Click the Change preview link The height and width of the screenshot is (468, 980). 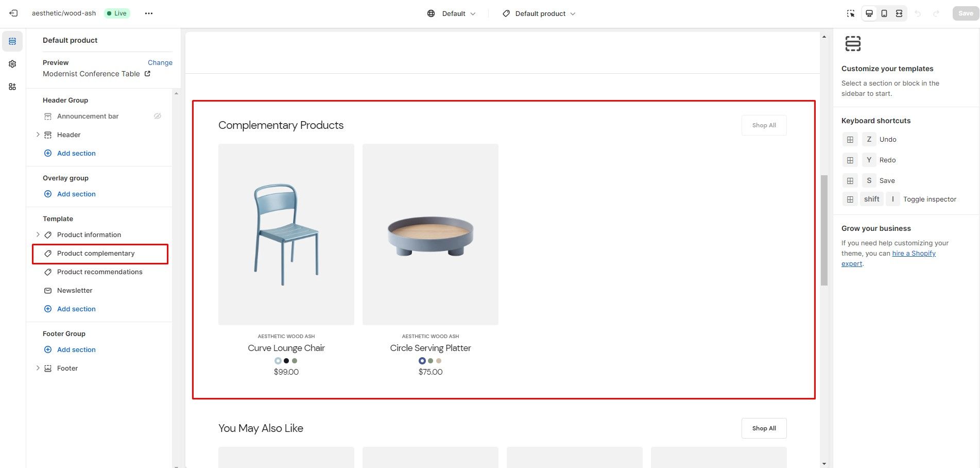coord(160,62)
